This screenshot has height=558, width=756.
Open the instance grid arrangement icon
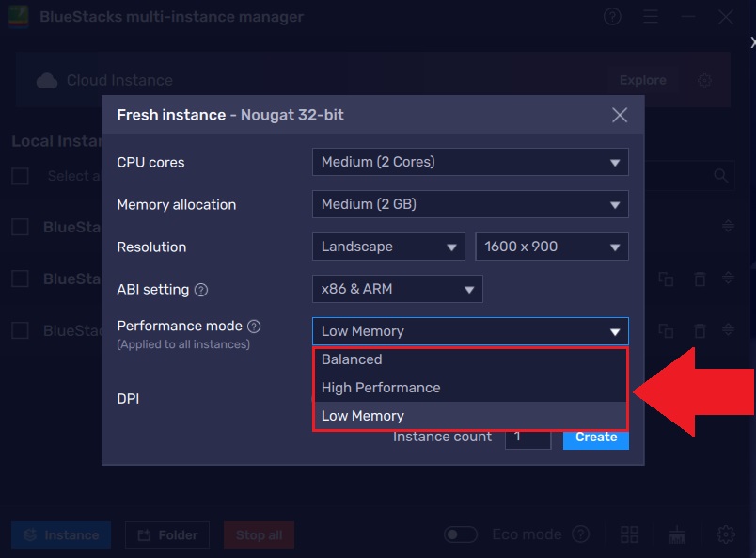click(x=629, y=534)
